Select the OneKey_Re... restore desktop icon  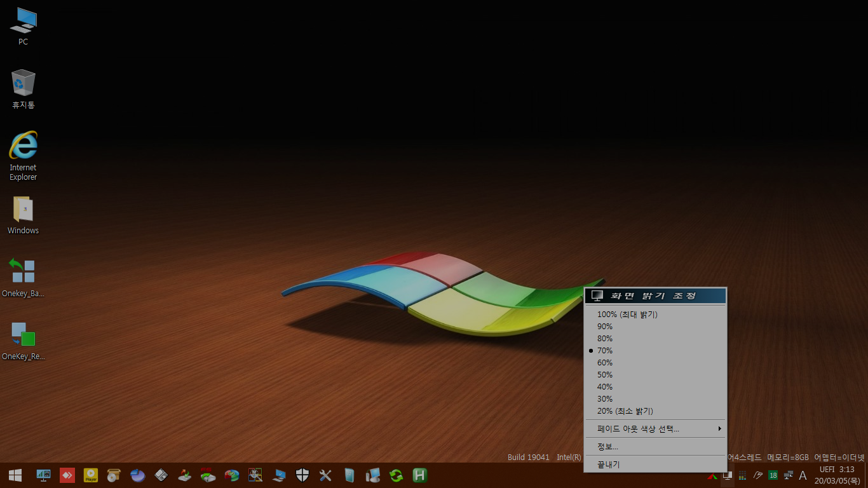point(24,341)
